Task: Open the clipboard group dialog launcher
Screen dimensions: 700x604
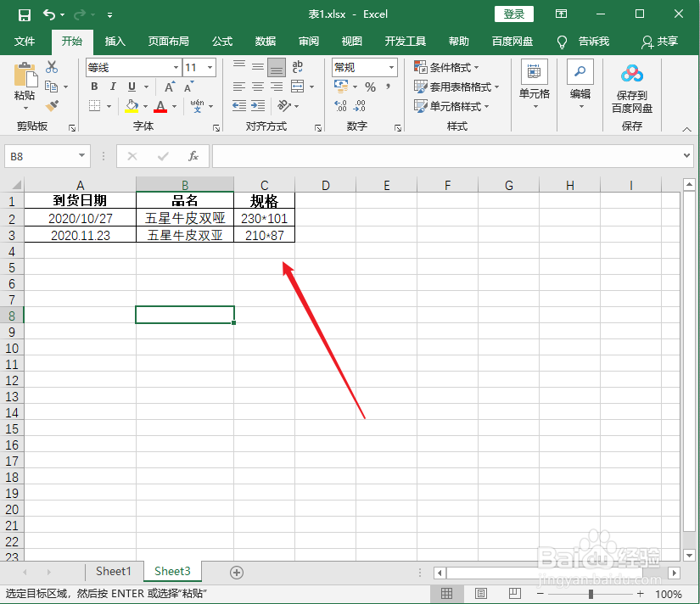Action: 72,128
